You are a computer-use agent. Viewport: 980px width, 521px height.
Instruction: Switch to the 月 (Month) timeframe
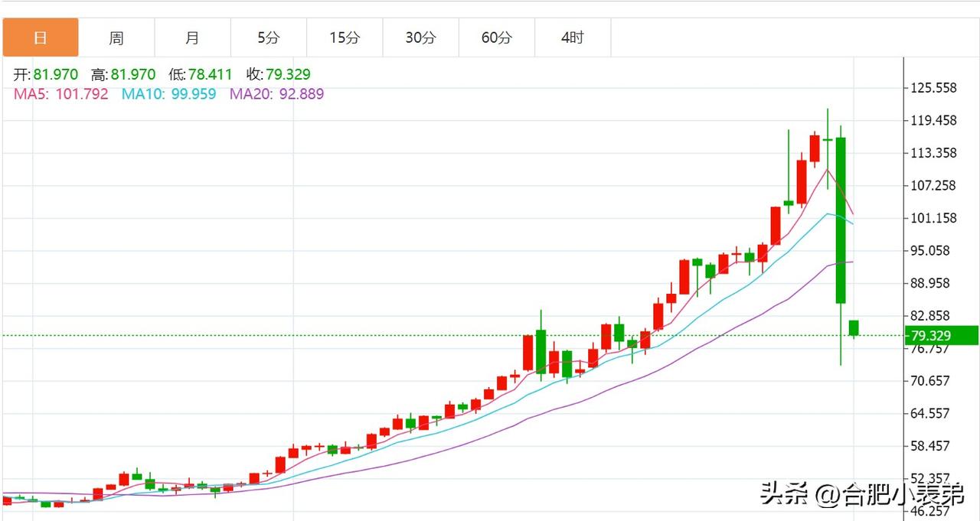pyautogui.click(x=193, y=37)
